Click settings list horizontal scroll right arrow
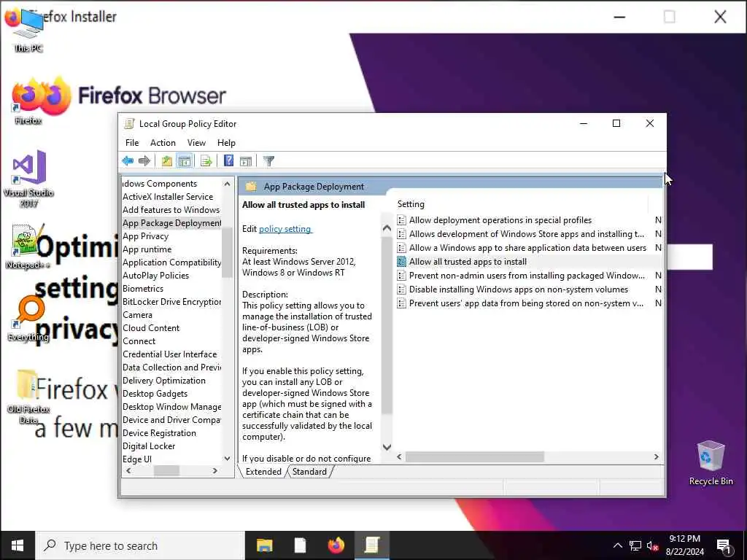Viewport: 747px width, 560px height. [x=657, y=456]
